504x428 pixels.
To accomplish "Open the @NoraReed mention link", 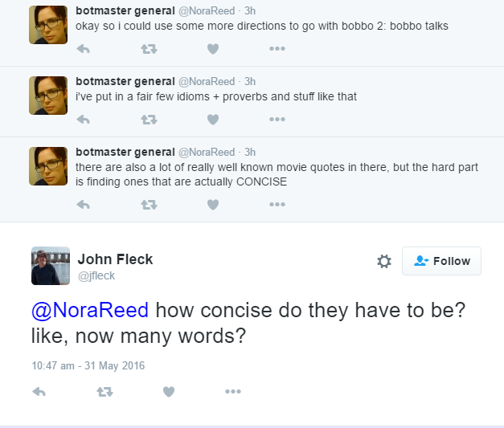I will click(90, 310).
